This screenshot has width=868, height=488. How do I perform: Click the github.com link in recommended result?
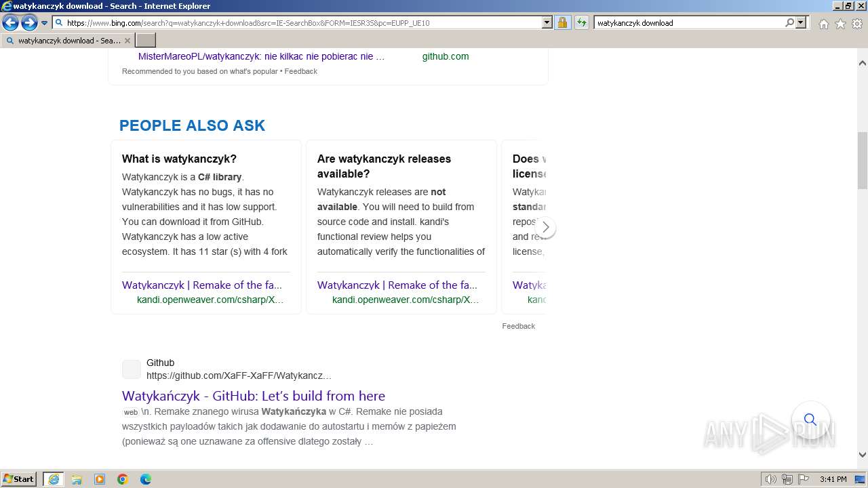[446, 56]
